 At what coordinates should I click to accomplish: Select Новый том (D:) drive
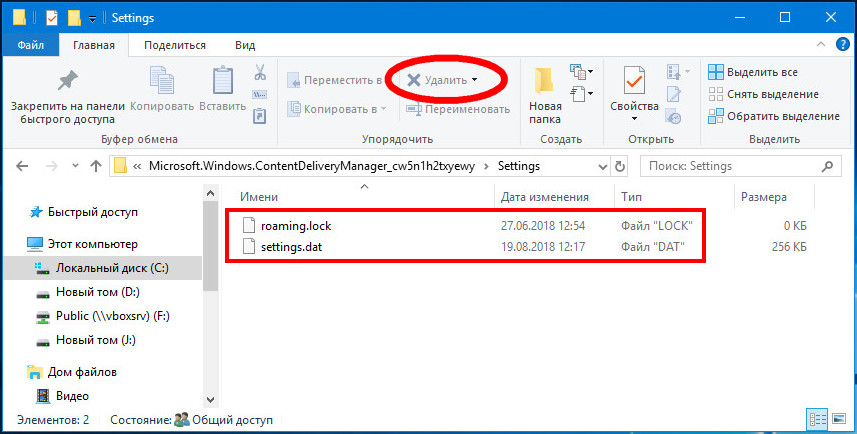pos(97,292)
